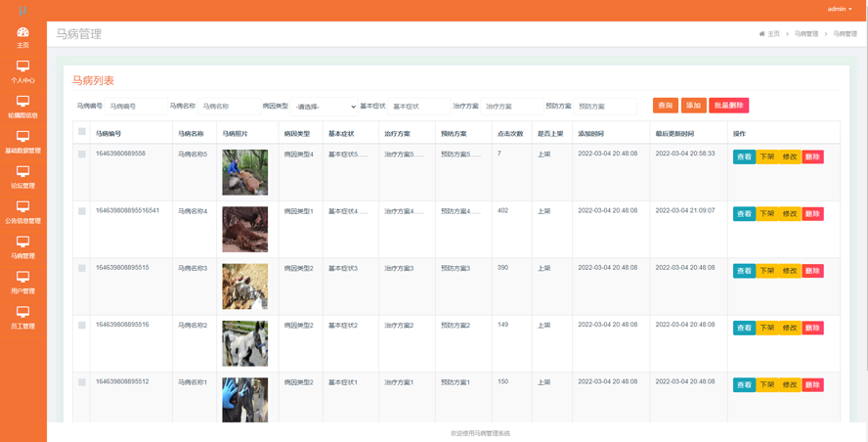
Task: Open the 主页 dashboard icon in sidebar
Action: (x=22, y=37)
